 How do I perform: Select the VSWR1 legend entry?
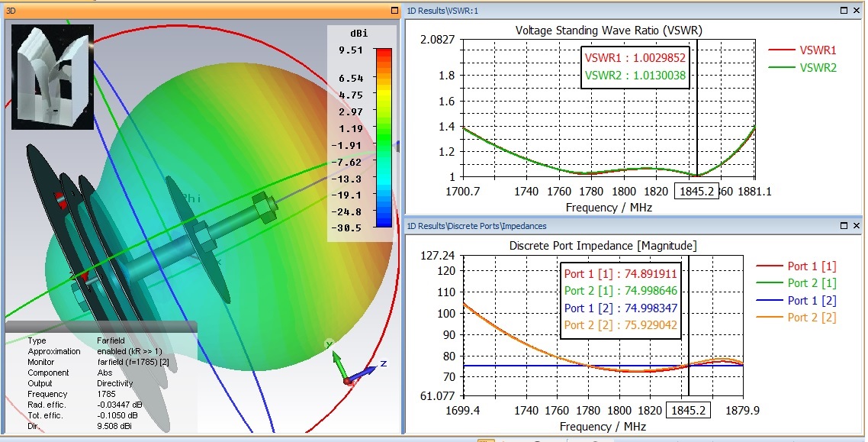(802, 50)
